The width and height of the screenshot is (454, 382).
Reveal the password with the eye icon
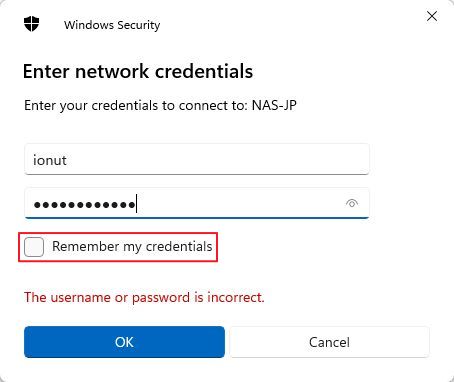[x=352, y=203]
